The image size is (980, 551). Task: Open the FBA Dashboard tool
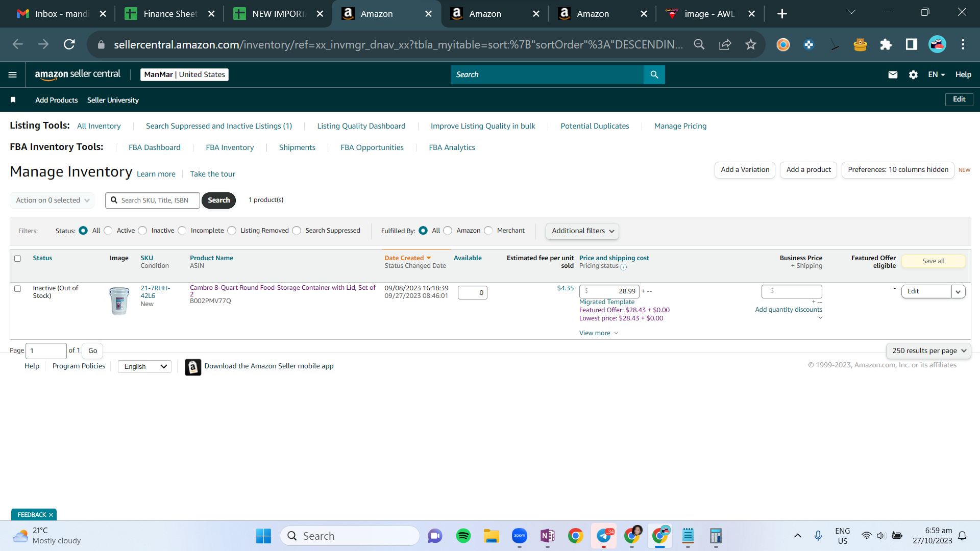(x=155, y=147)
